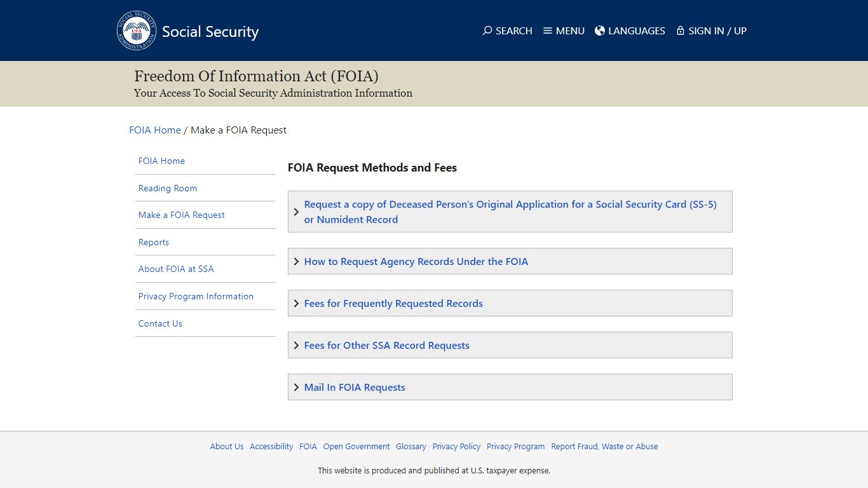868x488 pixels.
Task: Click the globe languages icon
Action: pos(600,30)
